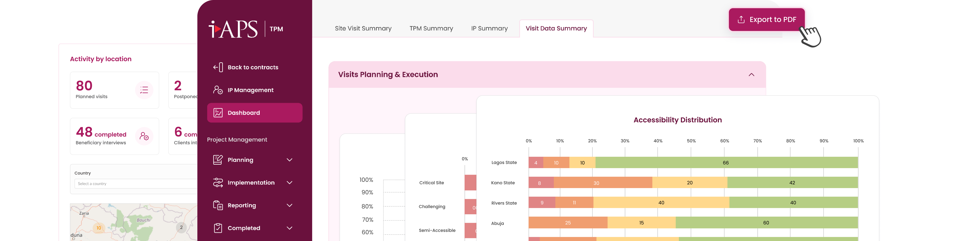Image resolution: width=980 pixels, height=241 pixels.
Task: Click the Kano State row label
Action: [x=503, y=183]
